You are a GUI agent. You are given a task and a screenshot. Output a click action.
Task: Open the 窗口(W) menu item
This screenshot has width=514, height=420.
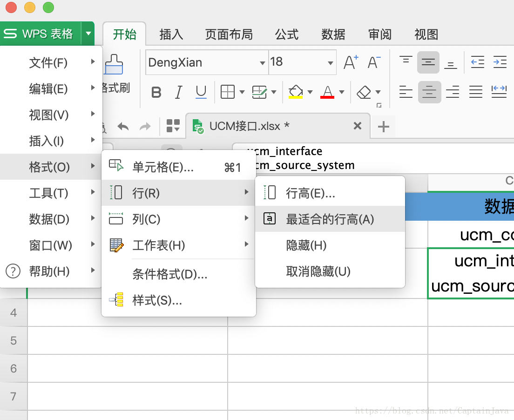point(51,245)
